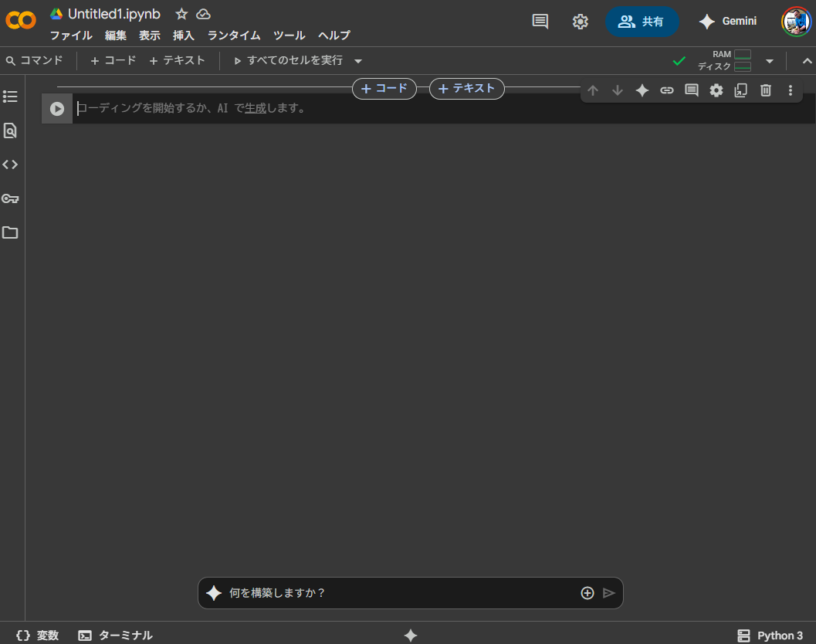The width and height of the screenshot is (816, 644).
Task: Open the find and replace sidebar icon
Action: click(x=10, y=130)
